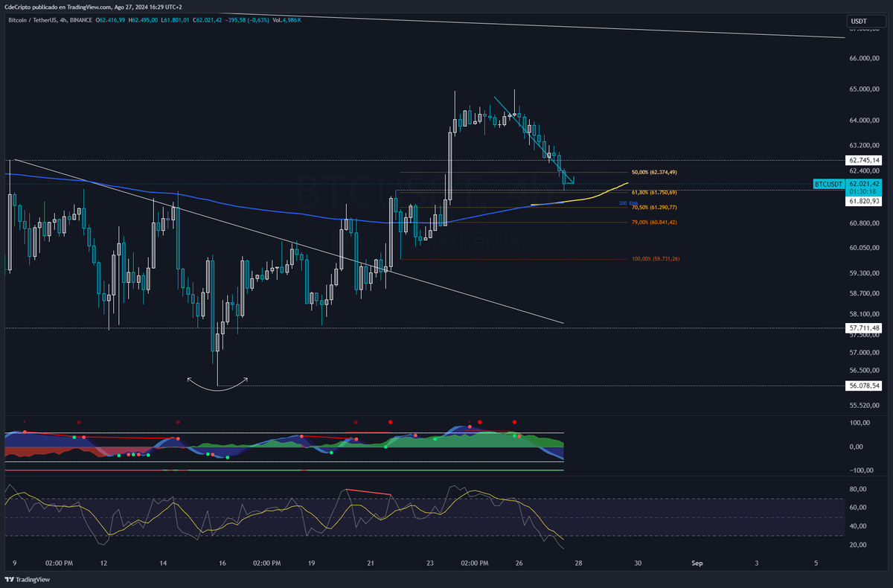Click the RSI axis value 20,00

pyautogui.click(x=858, y=545)
